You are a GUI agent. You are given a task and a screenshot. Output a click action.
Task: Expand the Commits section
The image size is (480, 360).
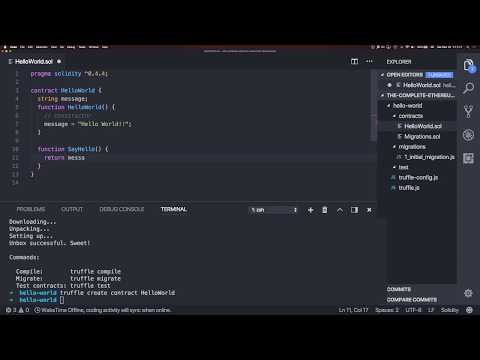click(x=399, y=289)
